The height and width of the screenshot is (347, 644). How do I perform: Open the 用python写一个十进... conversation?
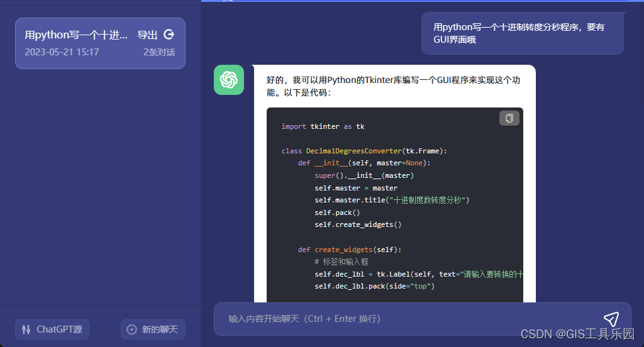(100, 43)
